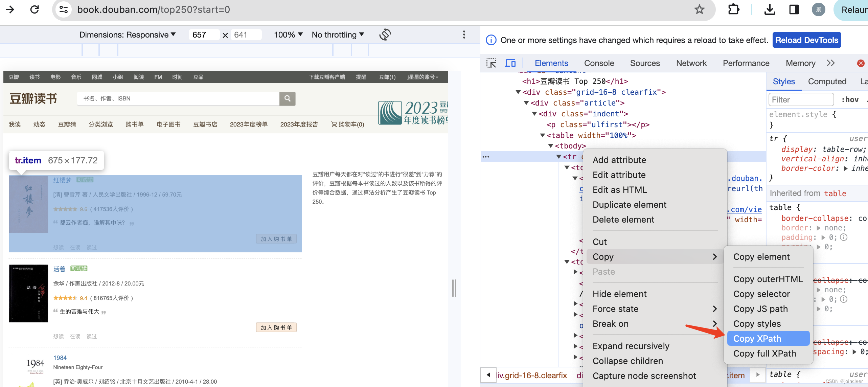Open the profile avatar icon
The width and height of the screenshot is (868, 387).
coord(818,9)
